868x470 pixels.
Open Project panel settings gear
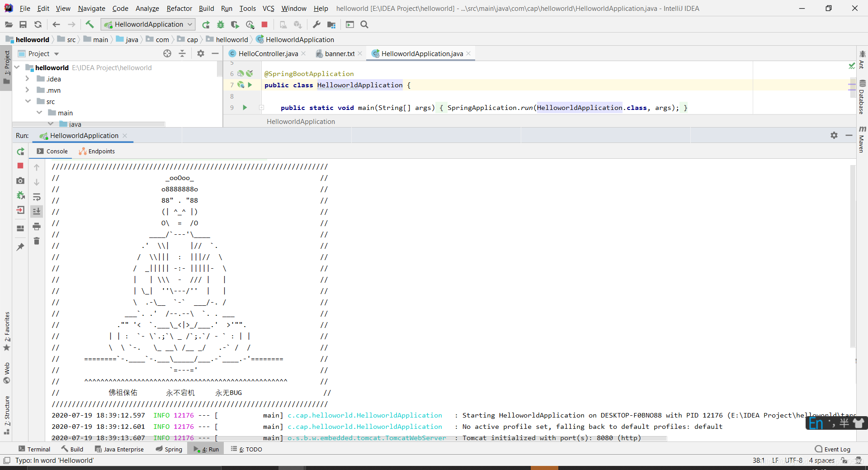point(201,53)
